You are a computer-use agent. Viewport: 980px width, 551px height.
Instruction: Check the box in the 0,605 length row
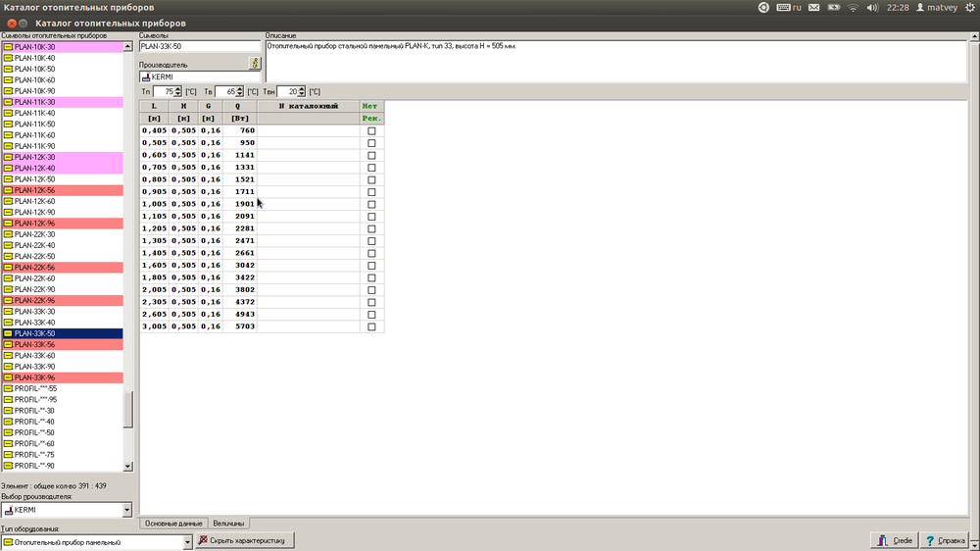(371, 155)
